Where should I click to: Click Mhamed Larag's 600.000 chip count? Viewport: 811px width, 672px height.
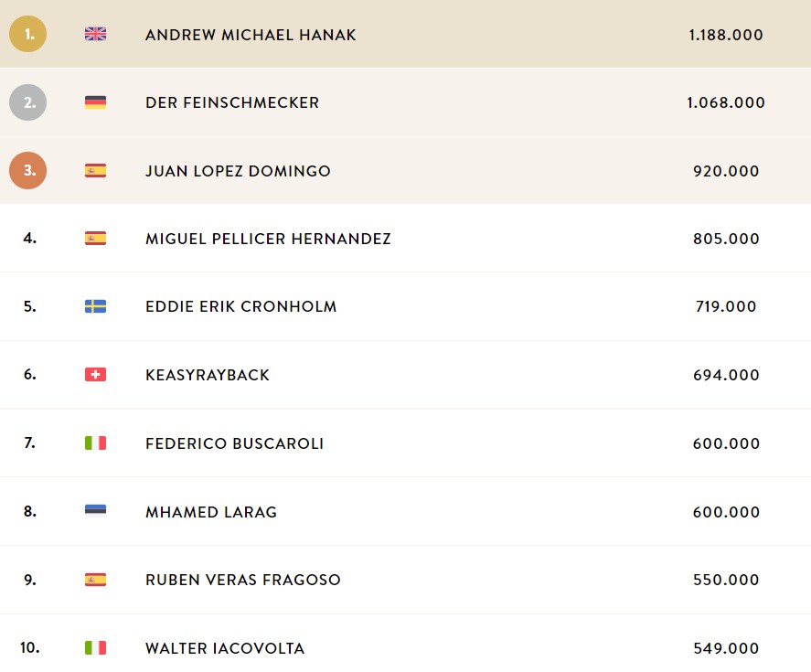pos(726,512)
